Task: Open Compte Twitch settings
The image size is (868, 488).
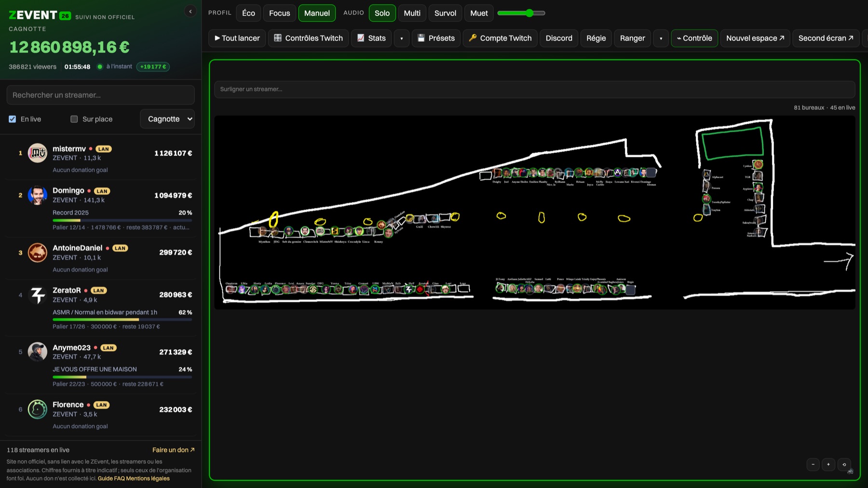Action: (500, 38)
